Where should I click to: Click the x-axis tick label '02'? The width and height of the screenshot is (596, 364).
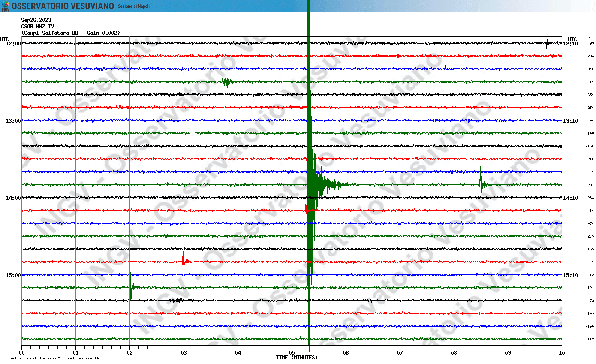point(129,353)
